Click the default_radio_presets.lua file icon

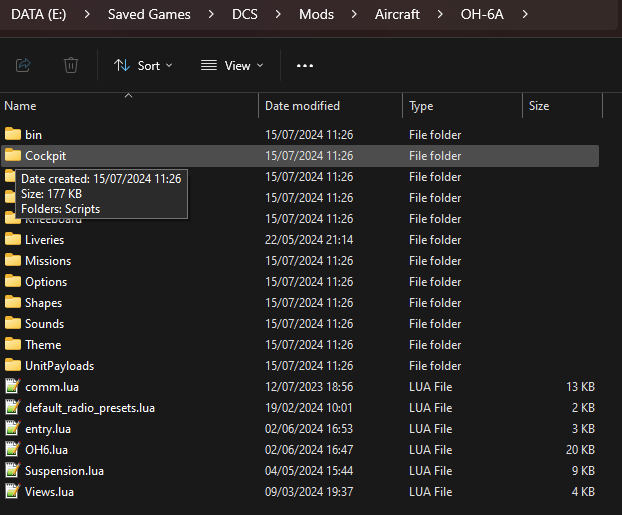tap(13, 407)
